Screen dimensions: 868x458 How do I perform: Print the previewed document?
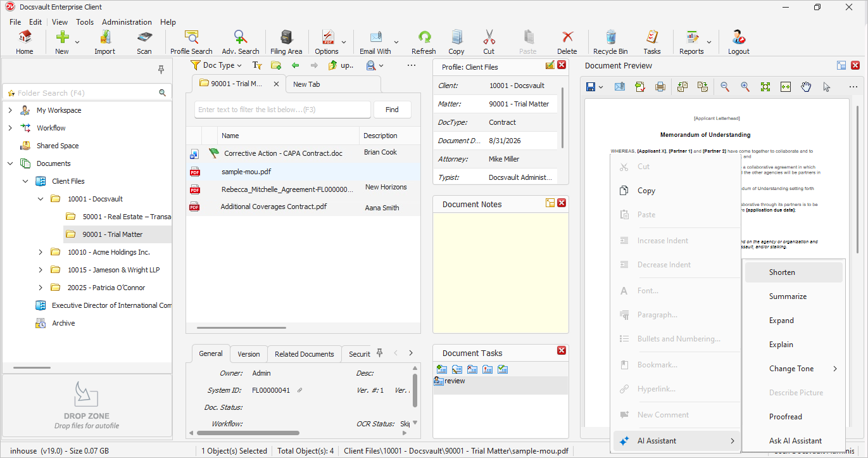(660, 87)
